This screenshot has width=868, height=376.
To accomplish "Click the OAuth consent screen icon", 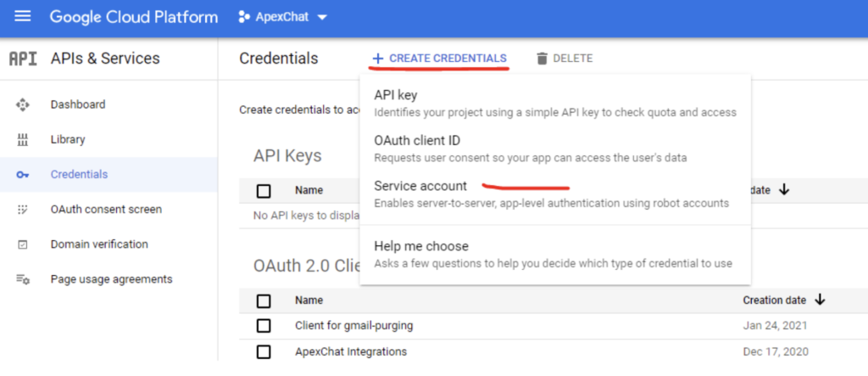I will coord(23,210).
